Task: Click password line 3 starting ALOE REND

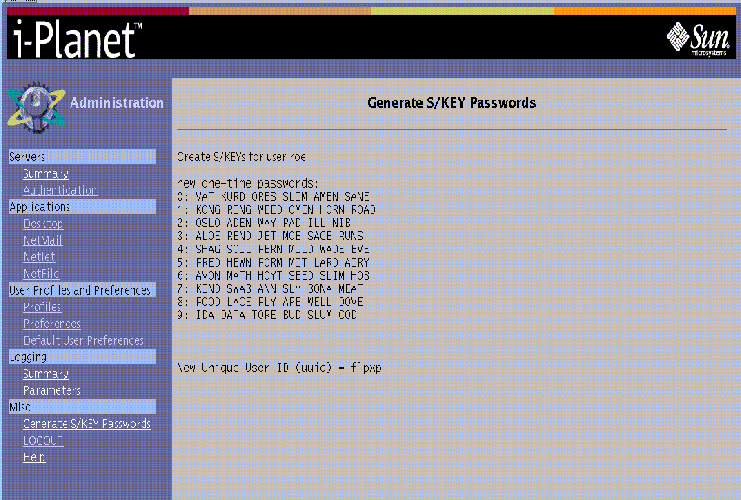Action: click(270, 235)
